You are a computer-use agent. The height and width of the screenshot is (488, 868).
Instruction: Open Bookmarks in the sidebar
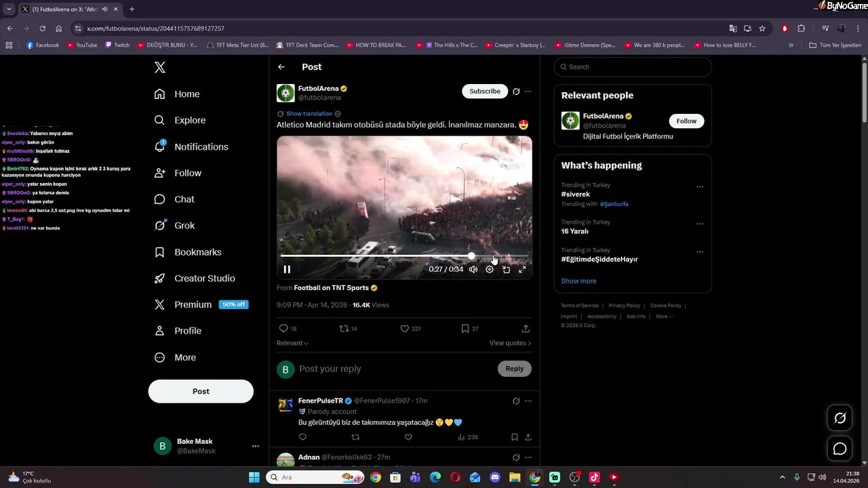(188, 252)
